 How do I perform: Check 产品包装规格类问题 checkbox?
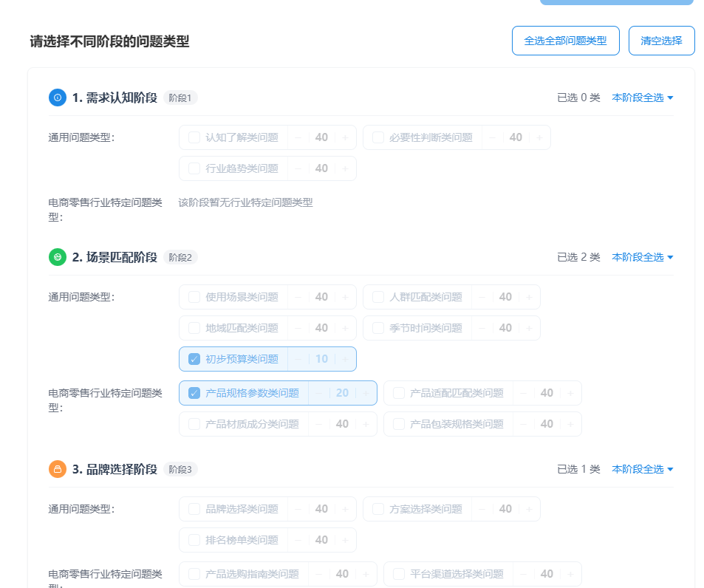(x=399, y=424)
